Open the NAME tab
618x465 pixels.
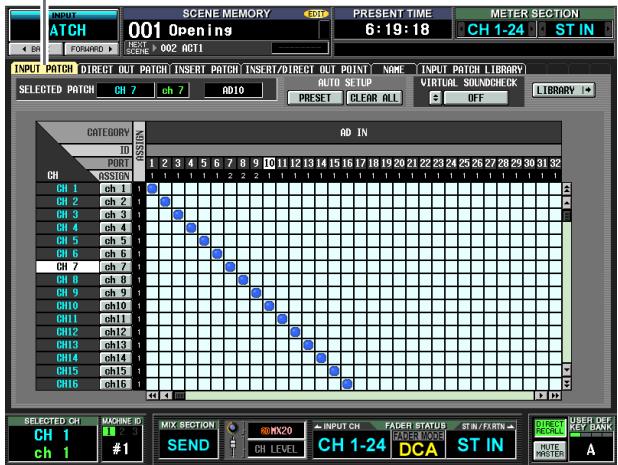coord(394,69)
